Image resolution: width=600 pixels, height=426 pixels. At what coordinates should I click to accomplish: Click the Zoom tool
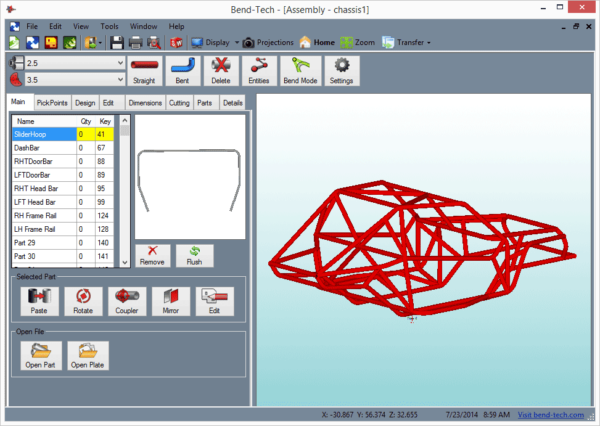(358, 42)
